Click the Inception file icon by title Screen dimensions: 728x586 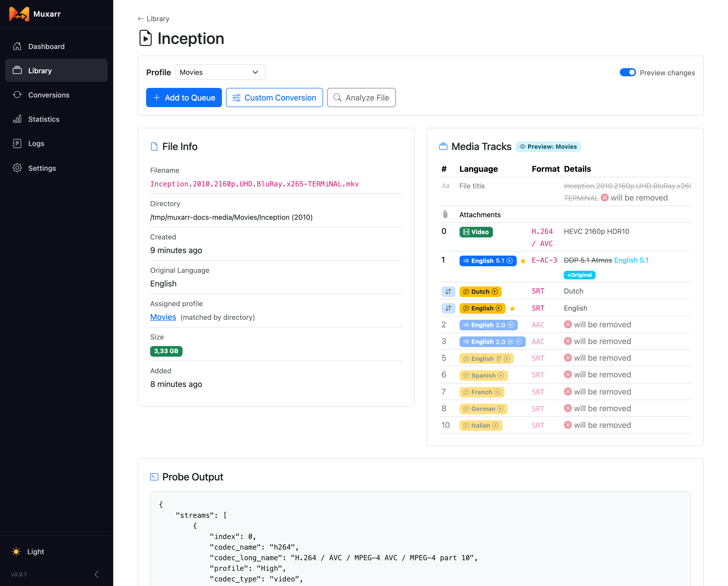point(146,38)
